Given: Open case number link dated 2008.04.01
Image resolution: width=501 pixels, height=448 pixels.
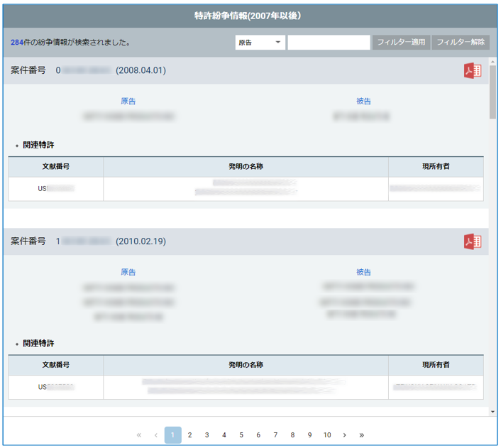Looking at the screenshot, I should (84, 70).
